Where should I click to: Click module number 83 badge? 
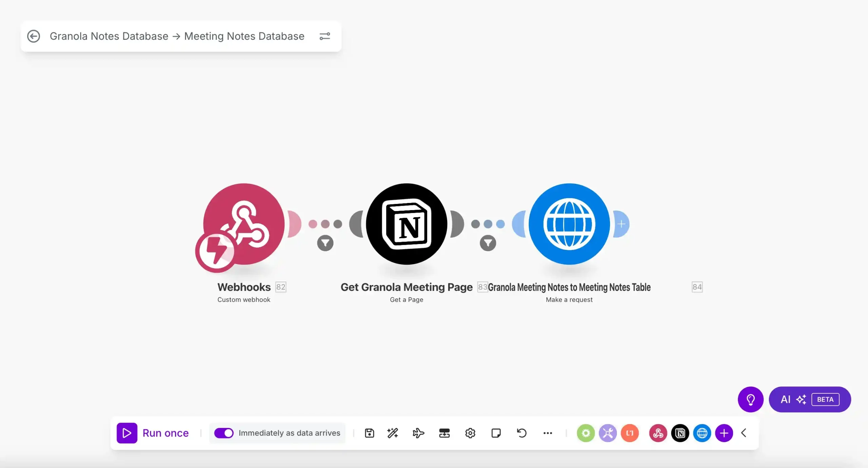[482, 287]
